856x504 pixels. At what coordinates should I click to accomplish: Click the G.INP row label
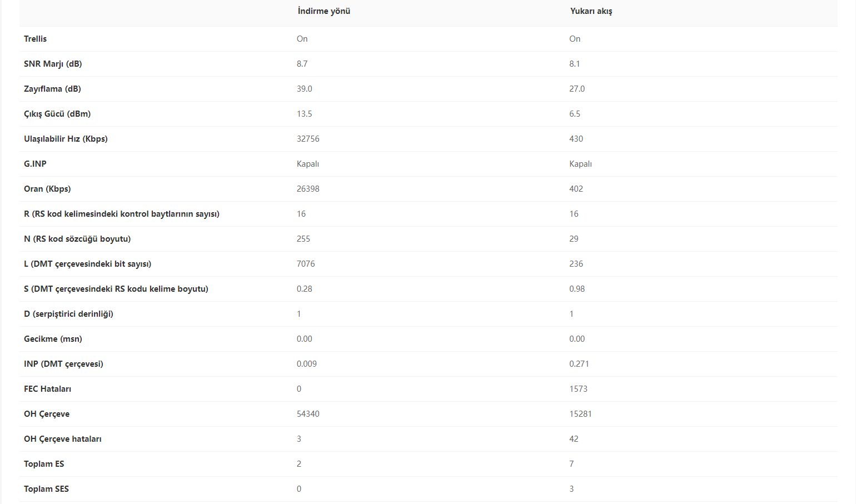click(x=35, y=164)
